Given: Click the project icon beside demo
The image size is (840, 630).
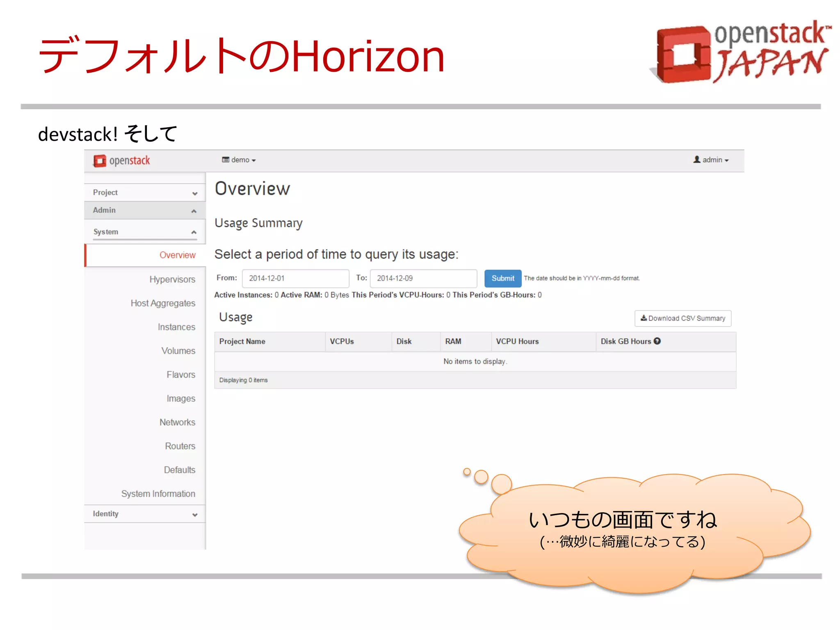Looking at the screenshot, I should click(226, 160).
